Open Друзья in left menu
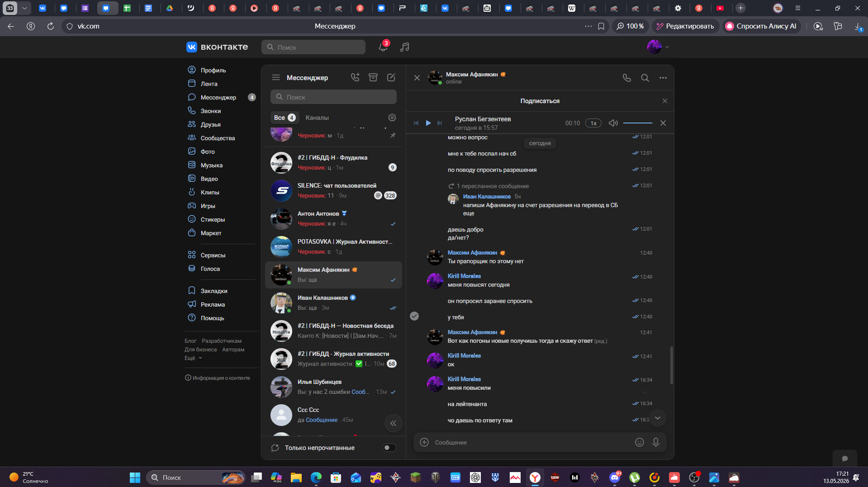The width and height of the screenshot is (868, 487). 211,124
